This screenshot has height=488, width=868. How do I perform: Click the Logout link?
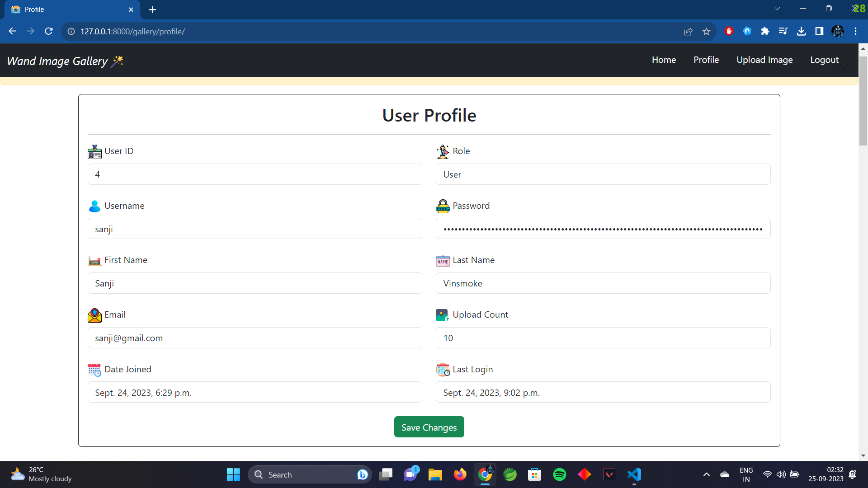[824, 60]
